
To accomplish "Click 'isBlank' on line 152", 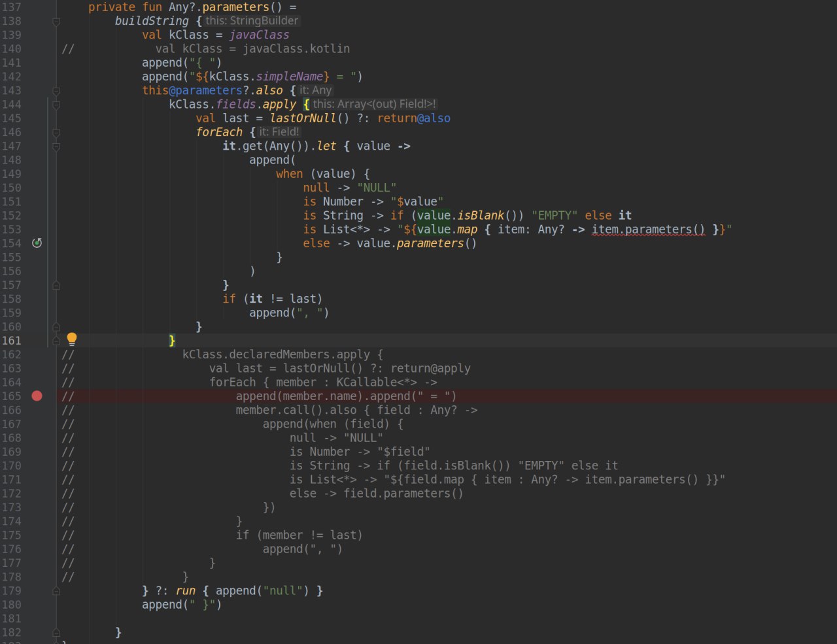I will [x=481, y=216].
